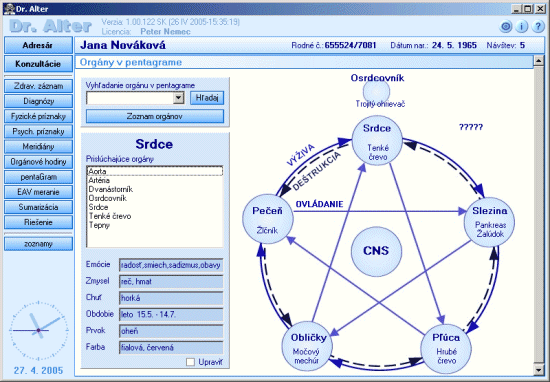Select Tenké črevo in the organ list

(x=110, y=216)
